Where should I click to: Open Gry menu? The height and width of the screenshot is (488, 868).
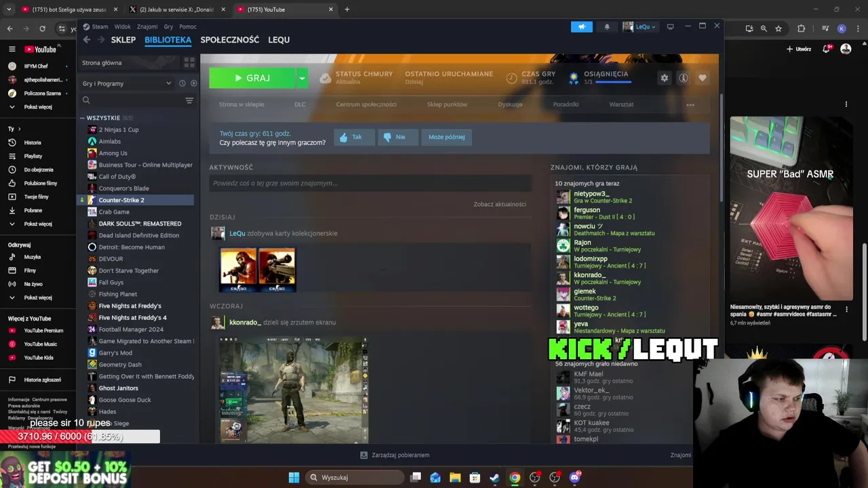pos(168,26)
